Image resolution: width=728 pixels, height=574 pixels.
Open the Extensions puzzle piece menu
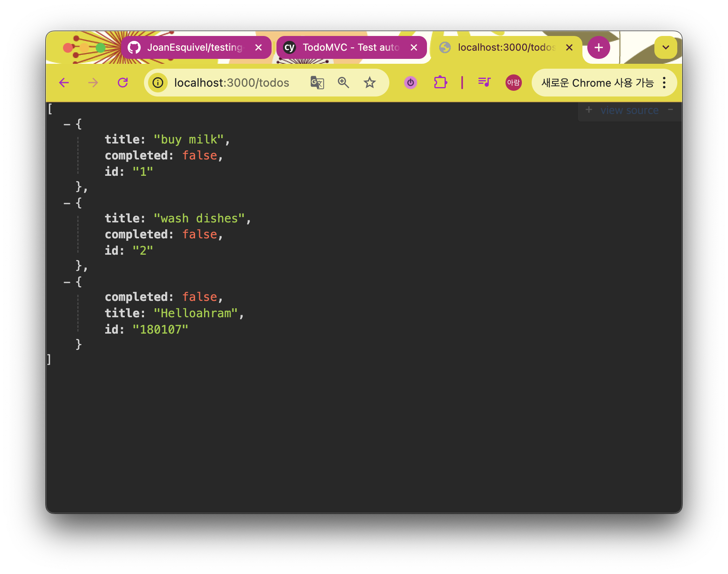(x=440, y=83)
